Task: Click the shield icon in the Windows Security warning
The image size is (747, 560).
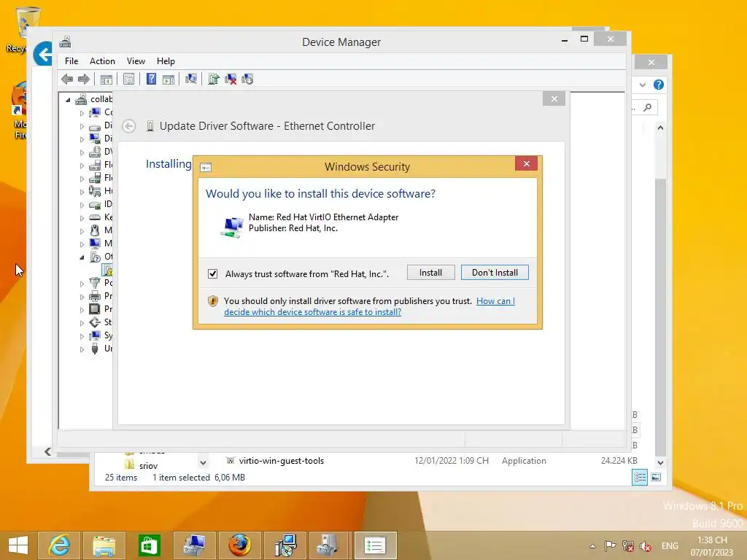Action: pyautogui.click(x=213, y=301)
